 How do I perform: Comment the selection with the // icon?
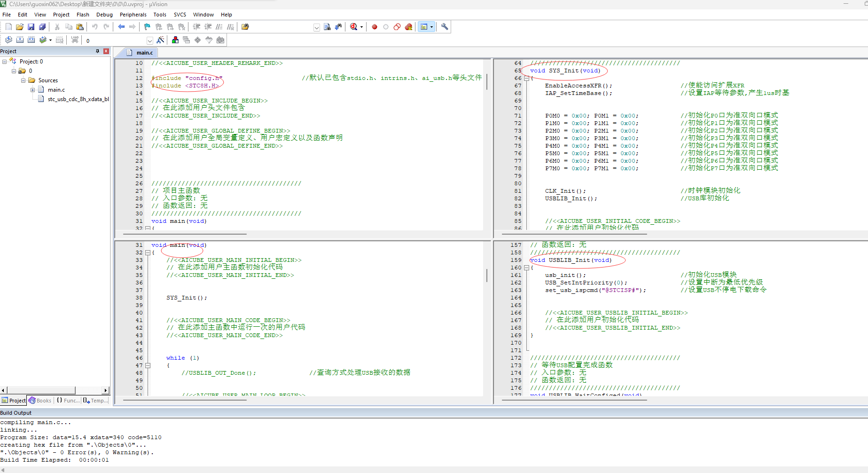[x=219, y=27]
